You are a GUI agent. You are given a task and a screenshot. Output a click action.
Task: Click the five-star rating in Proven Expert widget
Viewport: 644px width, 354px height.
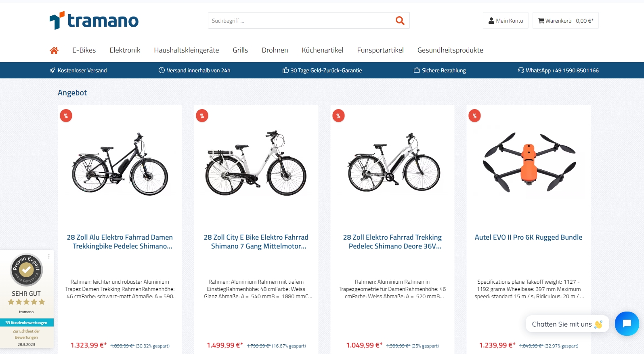26,302
